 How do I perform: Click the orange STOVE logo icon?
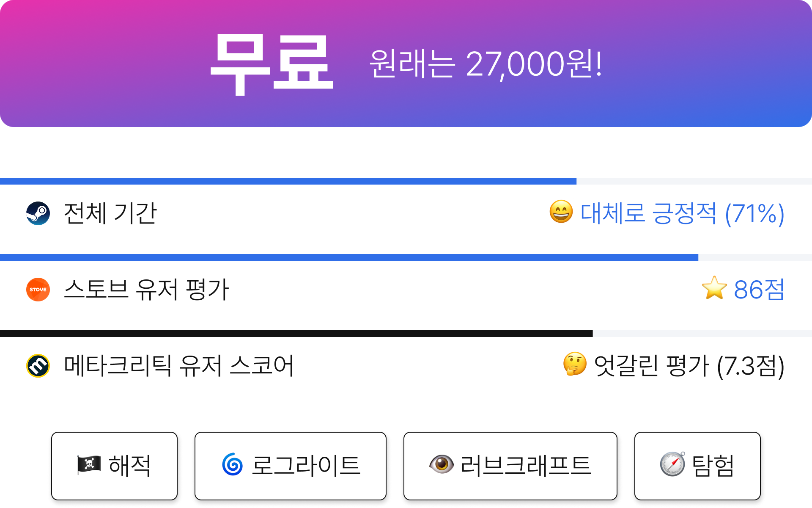[38, 290]
